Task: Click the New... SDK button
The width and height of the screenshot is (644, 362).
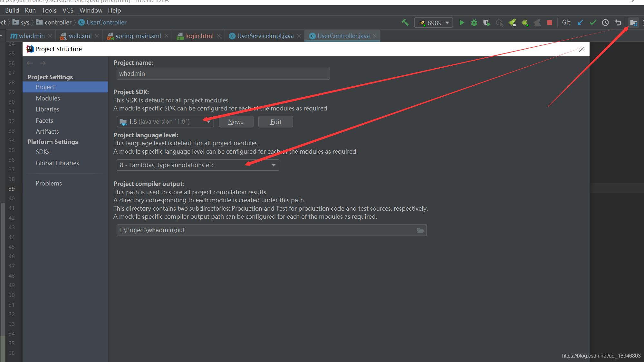Action: 236,121
